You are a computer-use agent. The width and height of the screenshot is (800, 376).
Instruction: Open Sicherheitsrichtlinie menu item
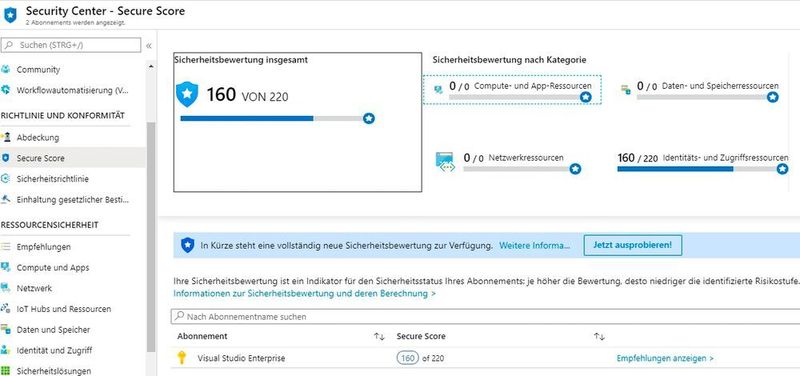(53, 179)
